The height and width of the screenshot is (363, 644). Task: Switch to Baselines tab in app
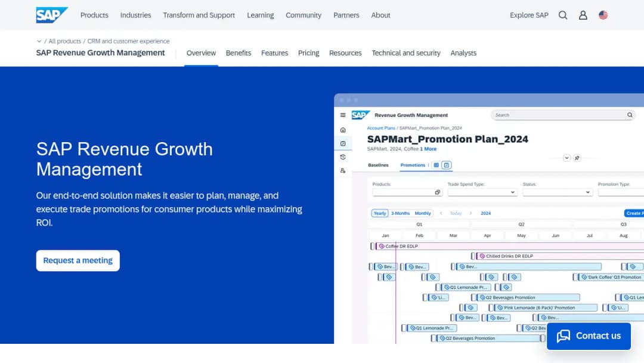pyautogui.click(x=378, y=165)
